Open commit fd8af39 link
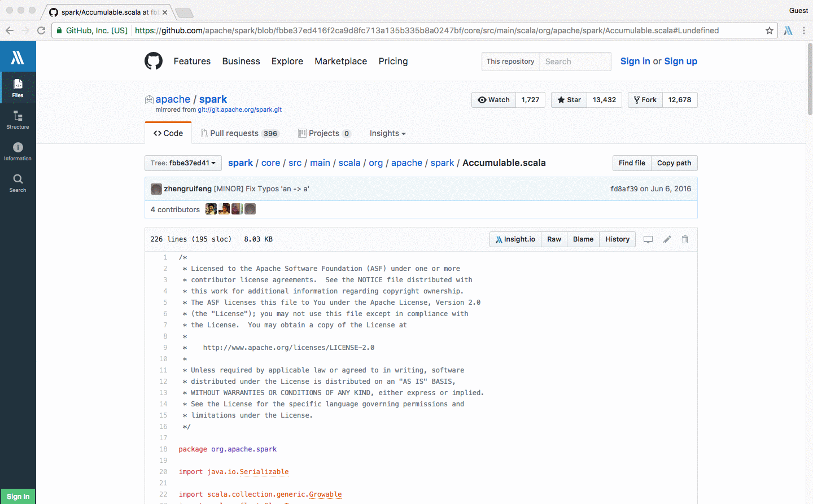 [624, 189]
